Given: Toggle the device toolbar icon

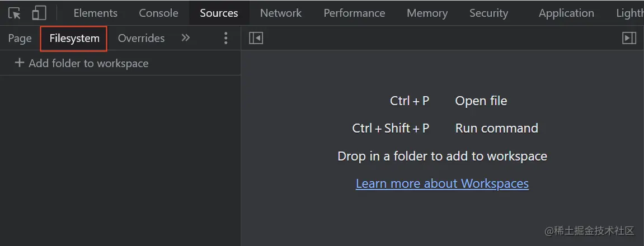Looking at the screenshot, I should [39, 13].
